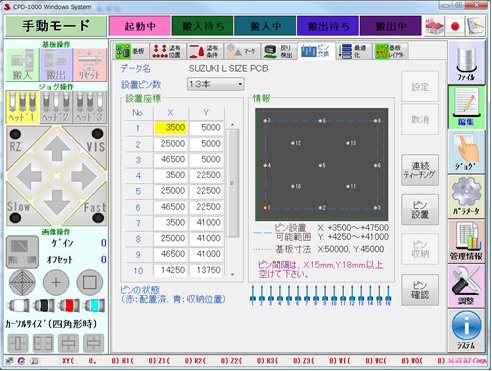Click the 手動モード mode button
This screenshot has height=371, width=492.
[x=56, y=26]
